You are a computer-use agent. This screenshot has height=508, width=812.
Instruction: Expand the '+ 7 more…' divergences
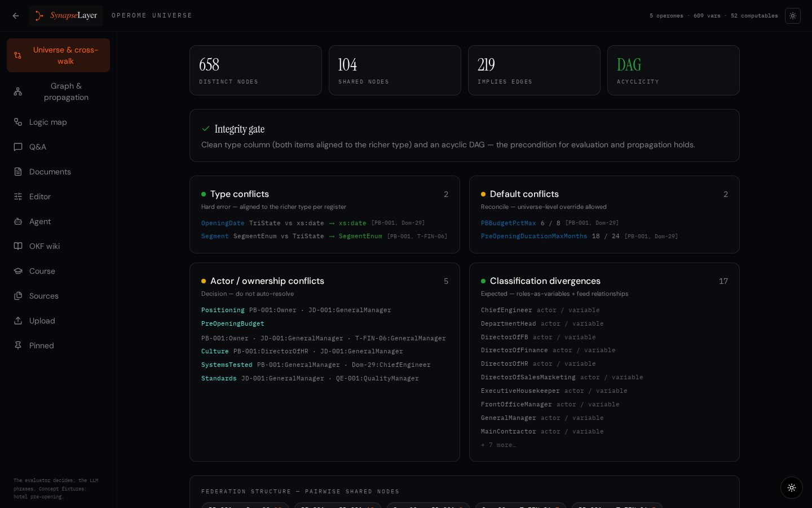[498, 445]
